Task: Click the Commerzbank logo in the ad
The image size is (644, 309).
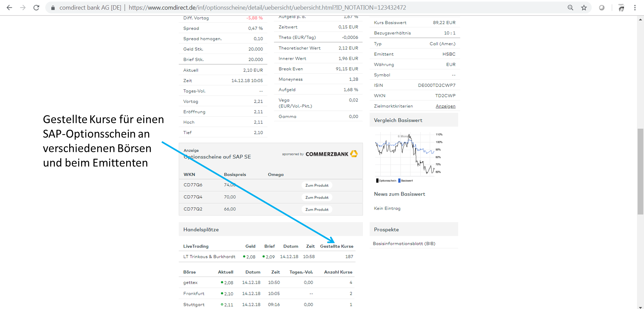Action: point(331,154)
